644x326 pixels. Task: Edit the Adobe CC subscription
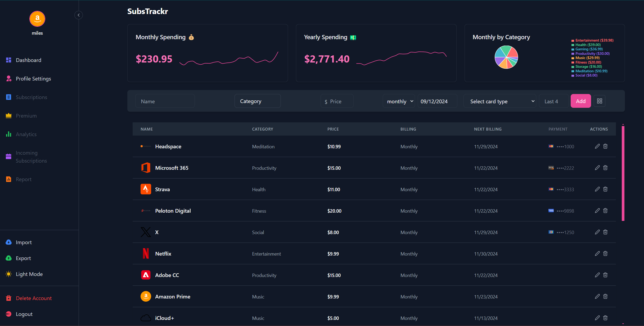pos(597,275)
